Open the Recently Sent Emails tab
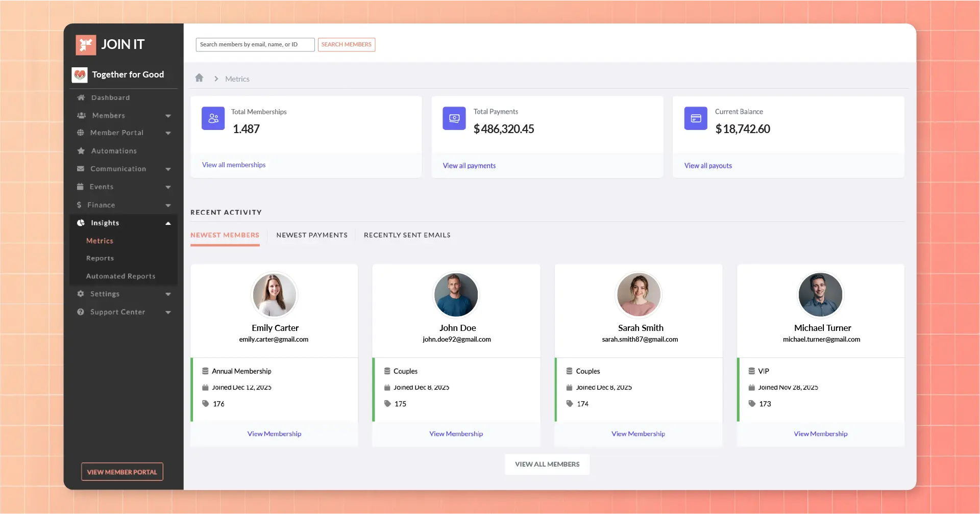This screenshot has height=514, width=980. pyautogui.click(x=407, y=235)
